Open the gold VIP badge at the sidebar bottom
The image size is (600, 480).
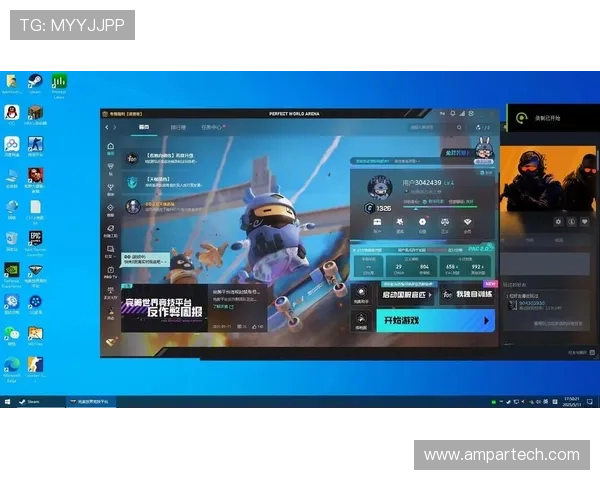point(111,341)
